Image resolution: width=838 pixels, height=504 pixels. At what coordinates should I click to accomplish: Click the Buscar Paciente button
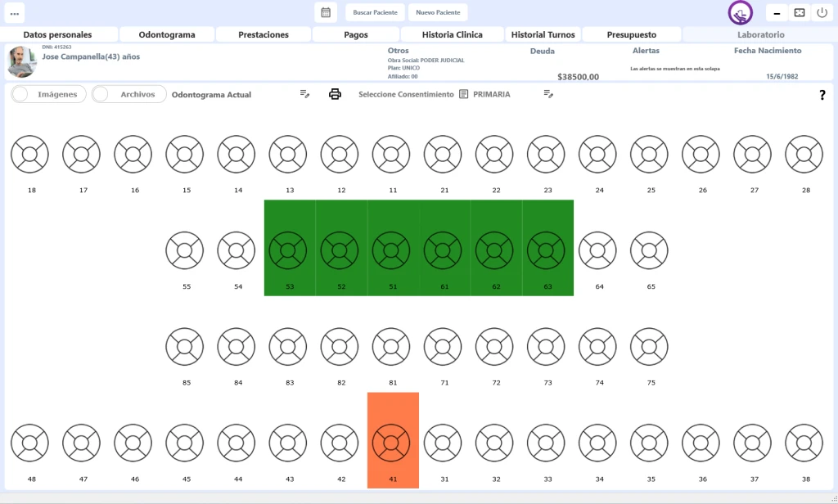[375, 12]
